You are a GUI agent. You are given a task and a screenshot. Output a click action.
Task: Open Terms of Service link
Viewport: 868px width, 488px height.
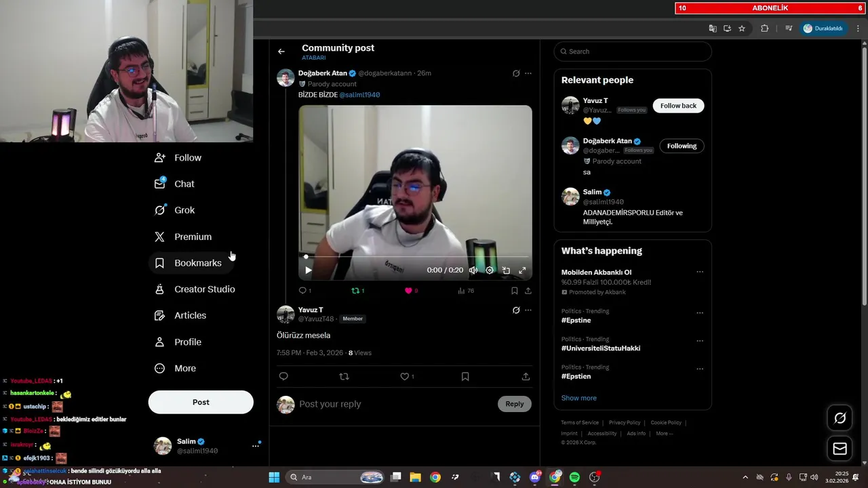[580, 423]
